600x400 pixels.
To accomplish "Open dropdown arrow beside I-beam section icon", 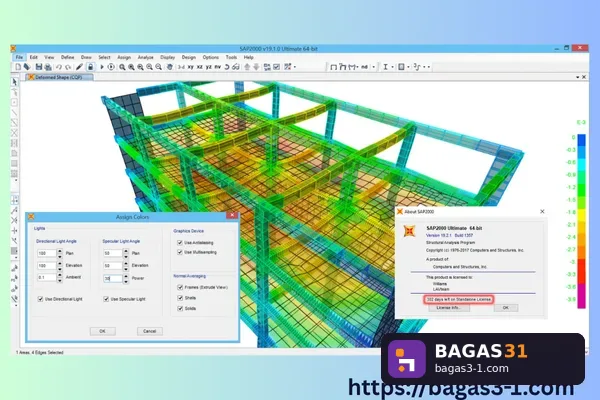I will coord(392,67).
